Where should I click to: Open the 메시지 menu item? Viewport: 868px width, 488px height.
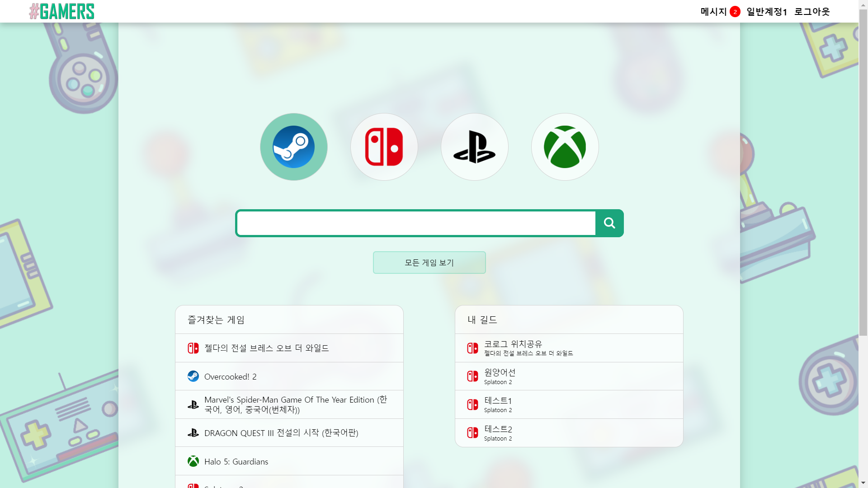click(x=713, y=12)
